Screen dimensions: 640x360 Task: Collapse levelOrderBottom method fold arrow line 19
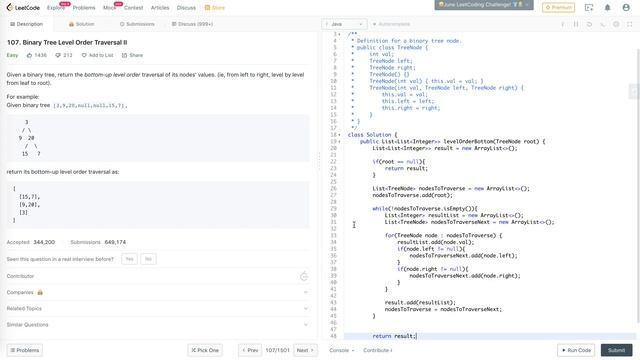339,142
